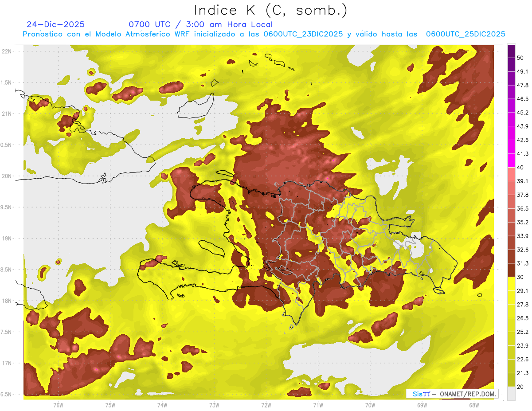Viewport: 532px width, 411px height.
Task: Click the 19N latitude axis label
Action: pos(8,238)
